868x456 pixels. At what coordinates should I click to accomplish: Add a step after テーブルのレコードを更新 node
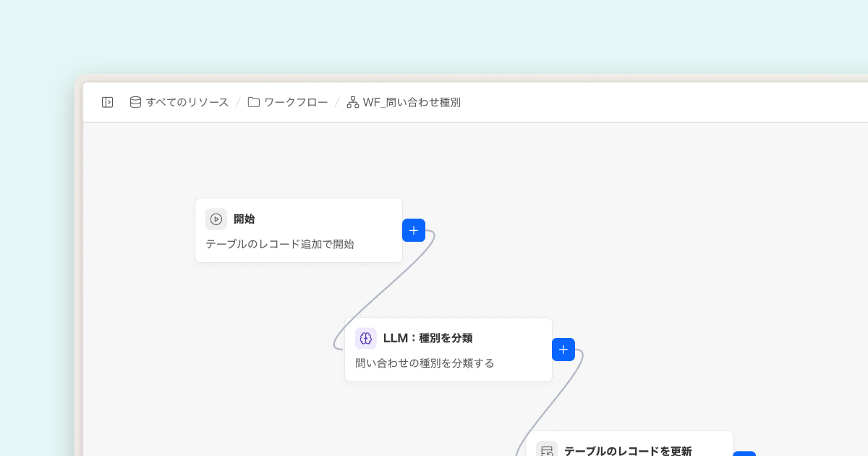(x=744, y=454)
